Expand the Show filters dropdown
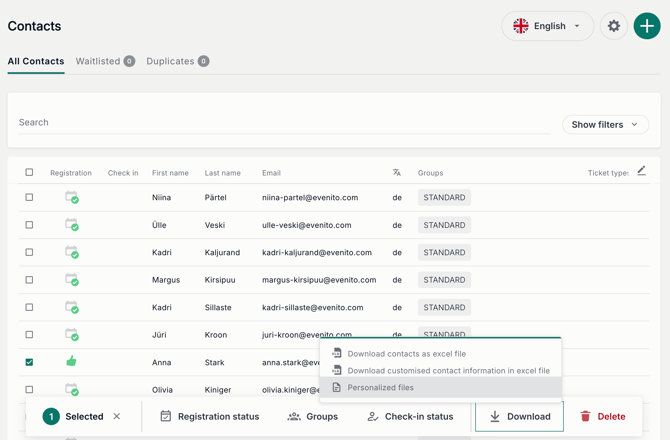 605,125
